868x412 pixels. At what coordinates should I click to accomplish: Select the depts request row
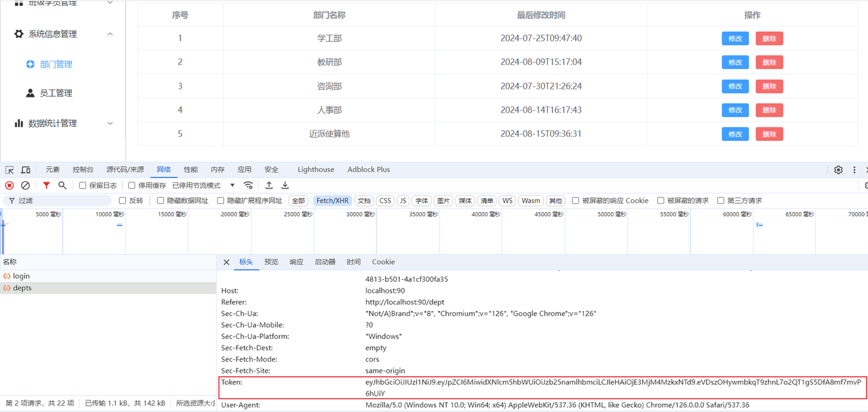[108, 288]
